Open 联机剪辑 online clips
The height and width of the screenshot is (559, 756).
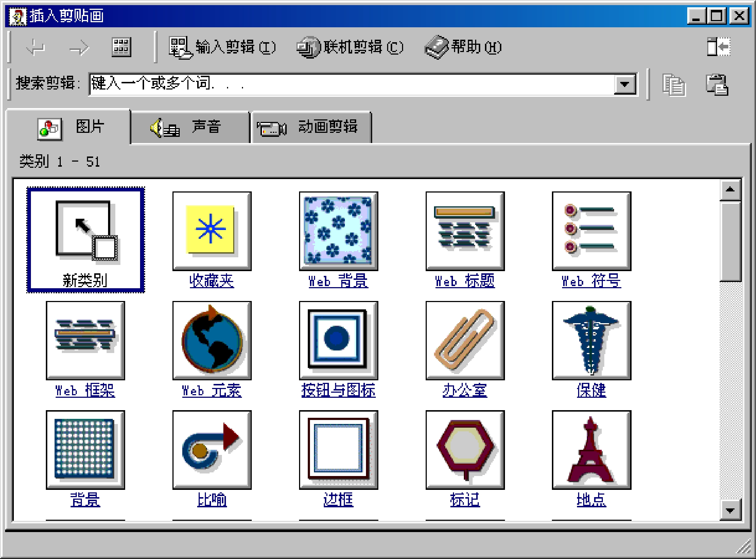350,47
